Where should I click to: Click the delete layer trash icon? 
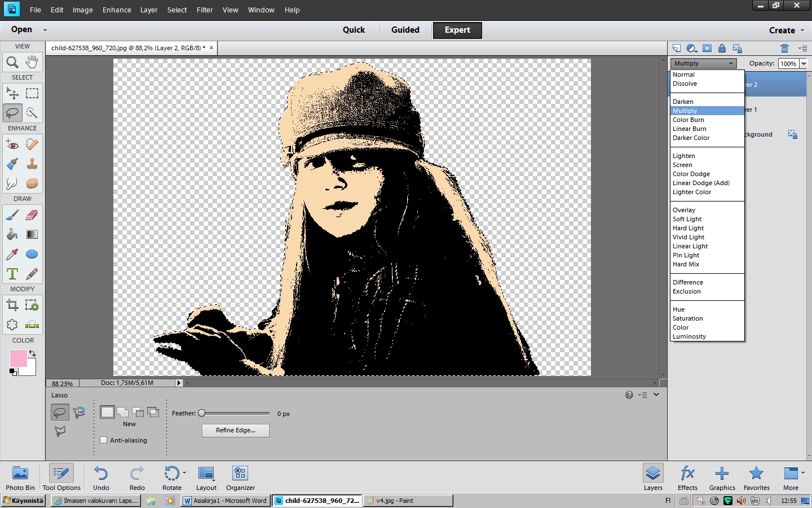(x=784, y=48)
